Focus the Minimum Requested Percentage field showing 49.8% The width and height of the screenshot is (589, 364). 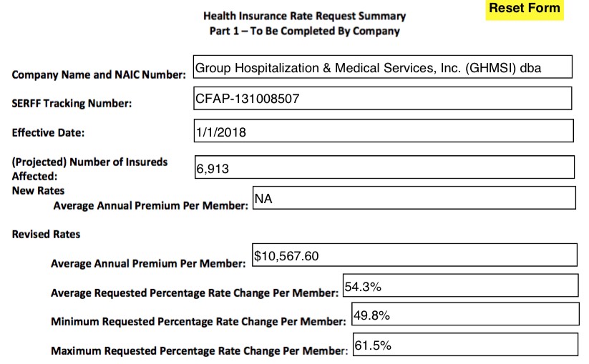[x=465, y=314]
